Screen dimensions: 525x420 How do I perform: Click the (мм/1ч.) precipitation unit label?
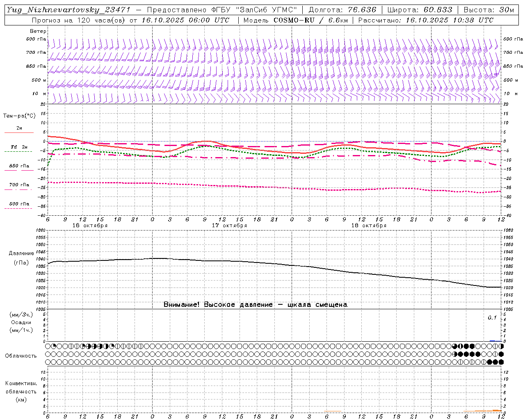(21, 330)
